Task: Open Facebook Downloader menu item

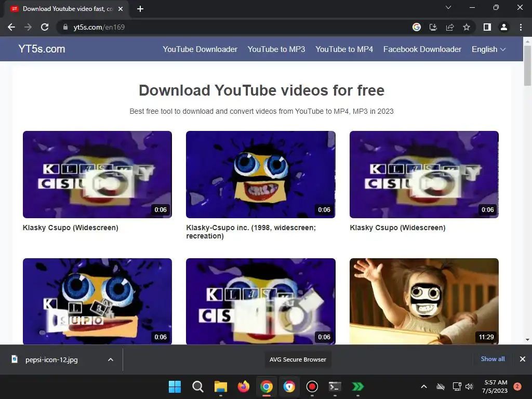Action: tap(422, 49)
